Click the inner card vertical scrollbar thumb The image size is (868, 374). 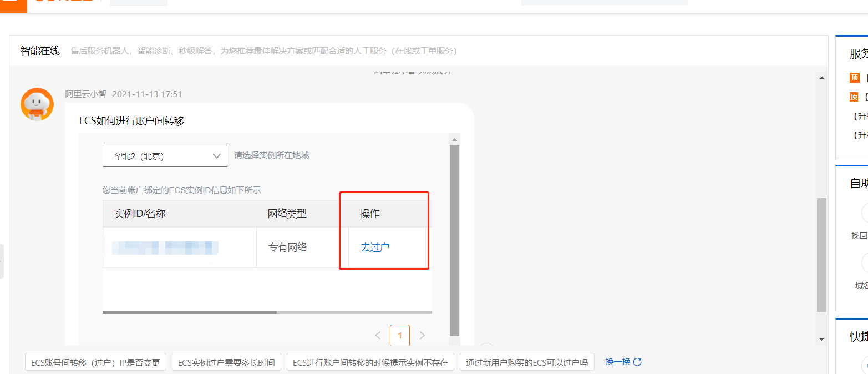[x=454, y=240]
